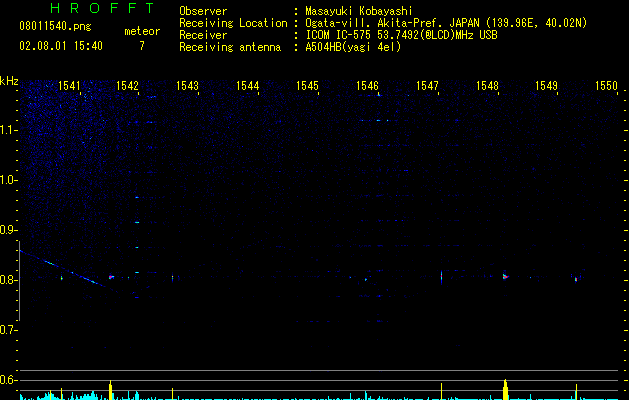Click the Receiver label
Screen dimensions: 629x400
203,35
